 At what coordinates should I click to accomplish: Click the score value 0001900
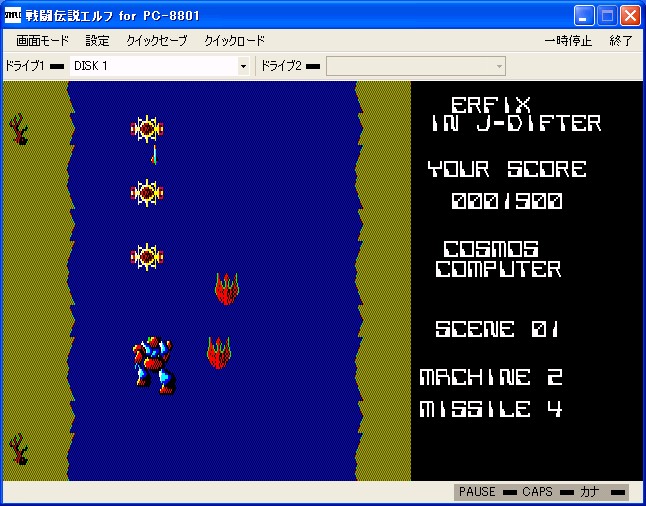pyautogui.click(x=507, y=201)
